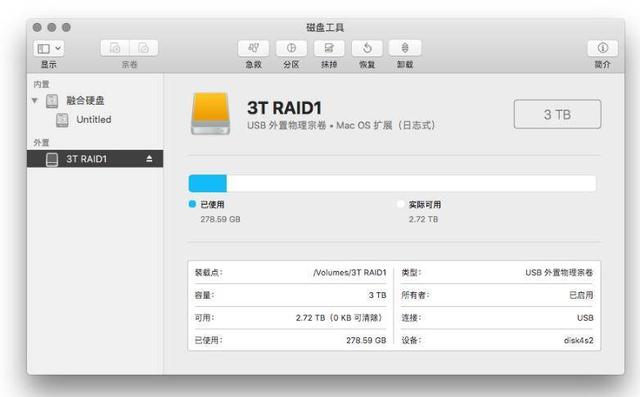Eject 3T RAID1 using eject icon
This screenshot has height=397, width=640.
pyautogui.click(x=149, y=159)
